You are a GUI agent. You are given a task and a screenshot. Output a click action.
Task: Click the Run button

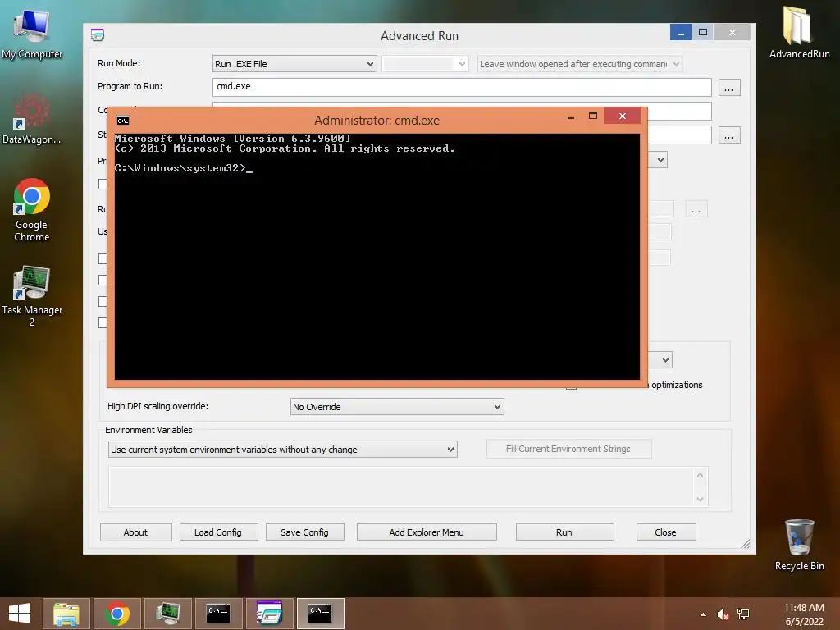point(564,532)
